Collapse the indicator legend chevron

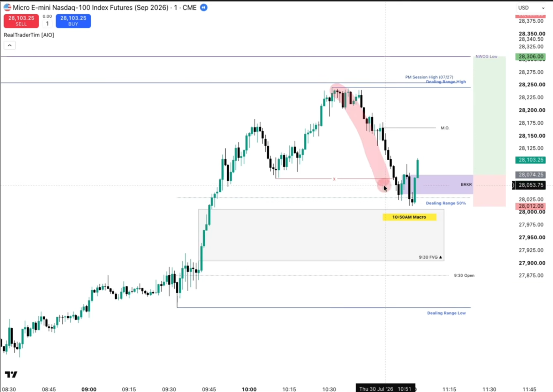point(10,45)
